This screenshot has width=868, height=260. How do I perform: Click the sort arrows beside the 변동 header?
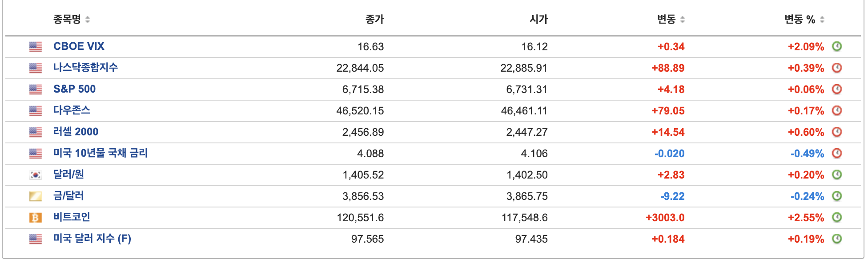pyautogui.click(x=682, y=20)
